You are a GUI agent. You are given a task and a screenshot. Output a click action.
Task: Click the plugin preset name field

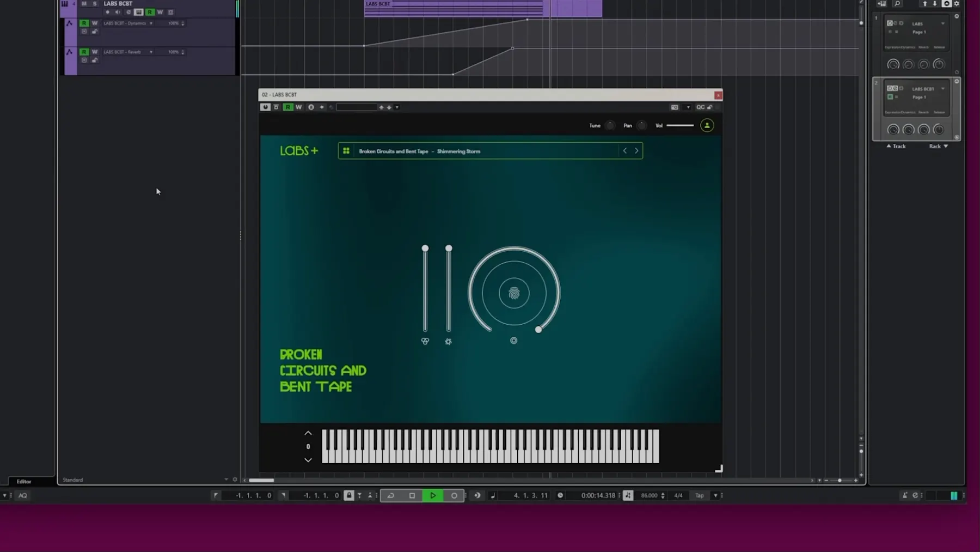tap(357, 107)
